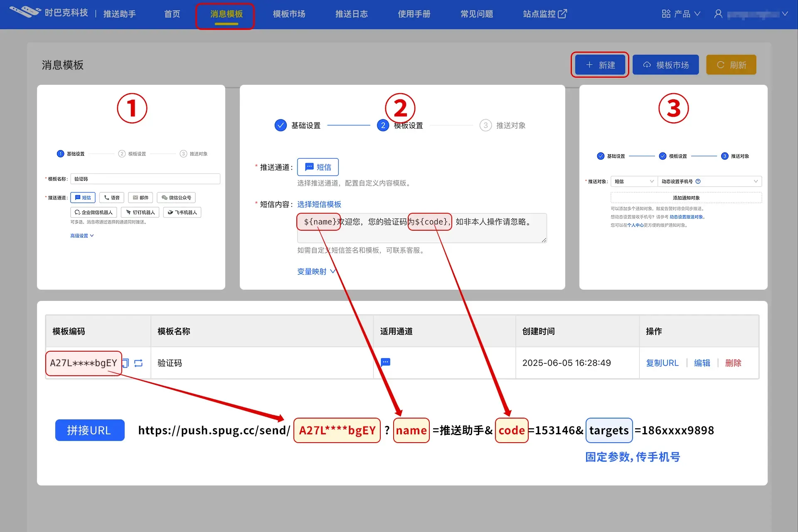The height and width of the screenshot is (532, 798).
Task: Open the 动态设置手机号 dropdown
Action: coord(709,181)
